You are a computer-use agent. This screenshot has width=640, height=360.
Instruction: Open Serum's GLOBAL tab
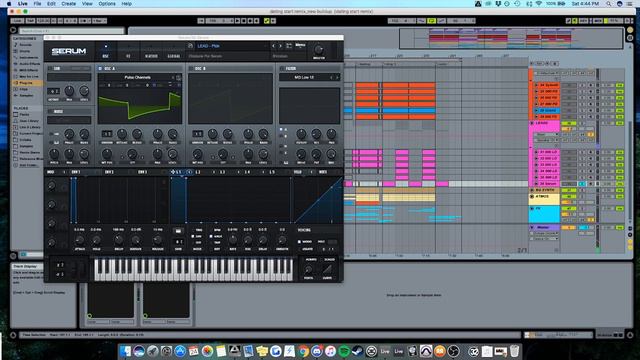173,56
